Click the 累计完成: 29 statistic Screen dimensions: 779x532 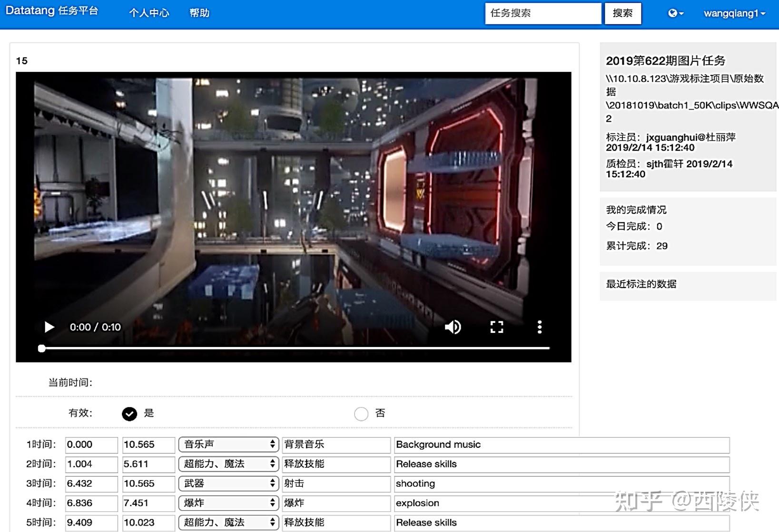tap(637, 246)
